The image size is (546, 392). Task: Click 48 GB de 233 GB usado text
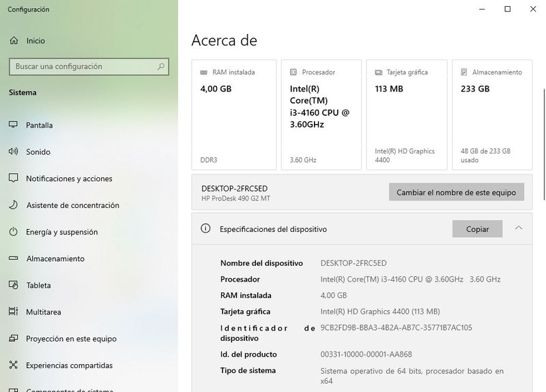485,155
